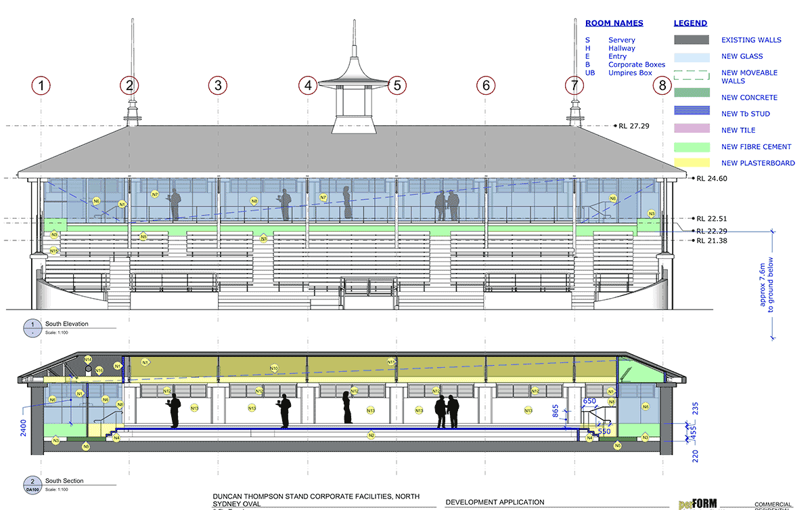
Task: Select grid bubble number 8
Action: [662, 86]
